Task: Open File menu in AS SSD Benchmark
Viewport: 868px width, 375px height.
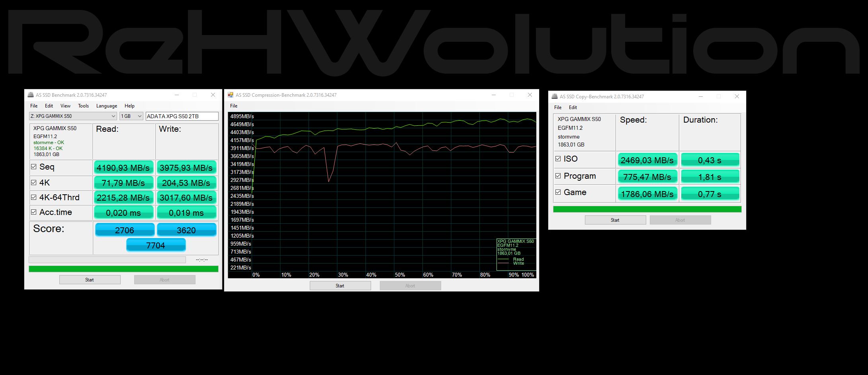Action: point(34,106)
